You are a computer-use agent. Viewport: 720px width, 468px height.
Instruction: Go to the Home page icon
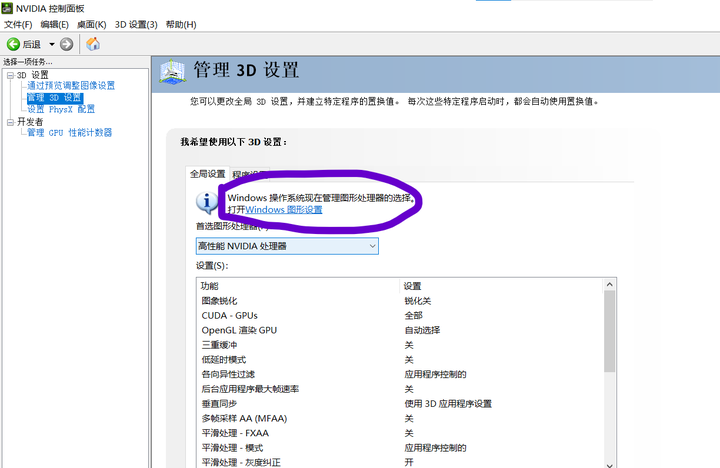pyautogui.click(x=93, y=44)
